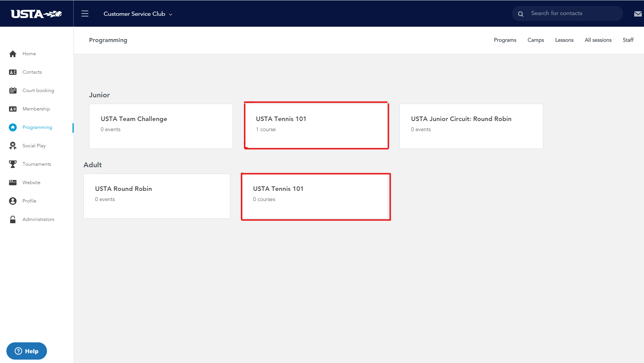Image resolution: width=644 pixels, height=363 pixels.
Task: Open Contacts from sidebar
Action: click(32, 72)
